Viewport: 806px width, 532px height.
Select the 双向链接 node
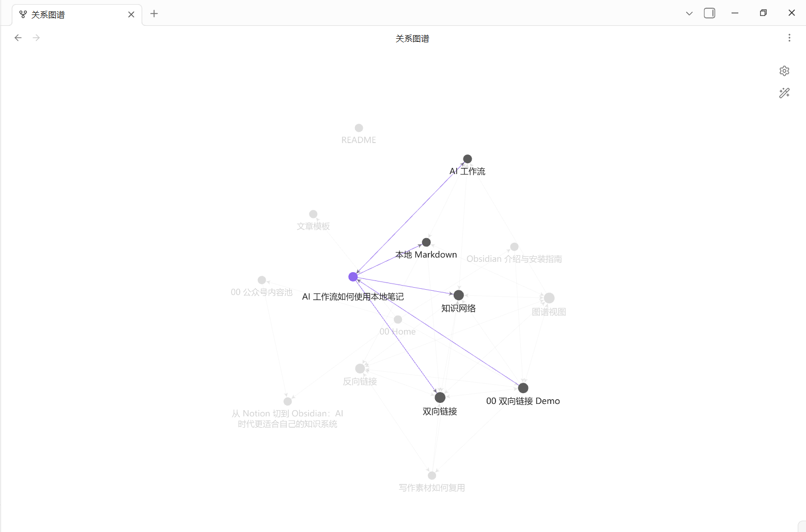click(440, 397)
